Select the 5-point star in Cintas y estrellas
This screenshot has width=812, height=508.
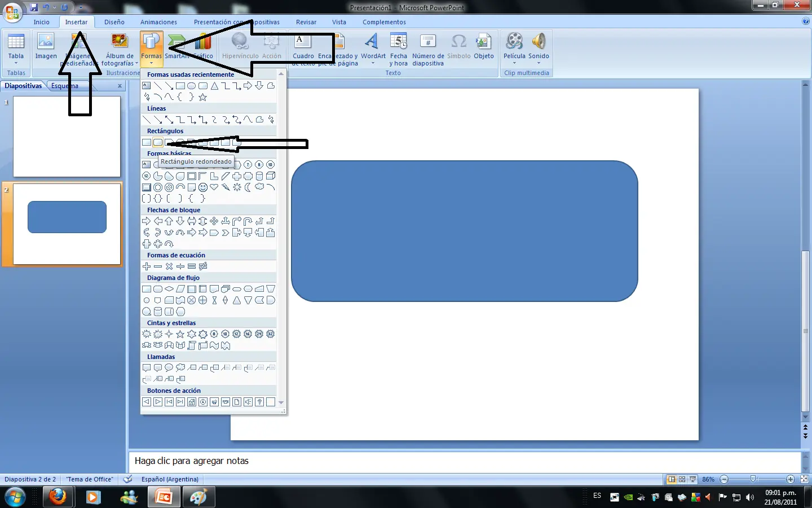tap(180, 334)
